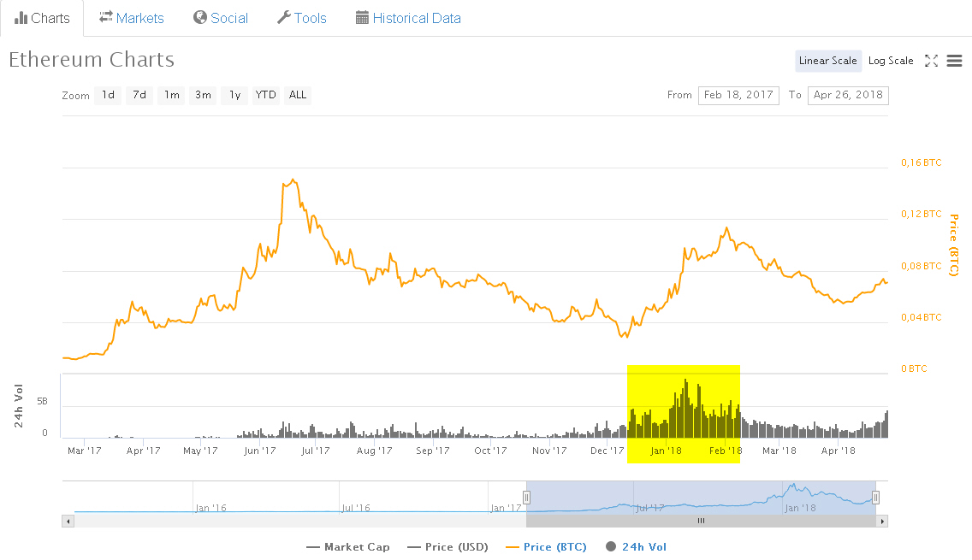Screen dimensions: 972x560
Task: Click the From date field
Action: pyautogui.click(x=738, y=95)
